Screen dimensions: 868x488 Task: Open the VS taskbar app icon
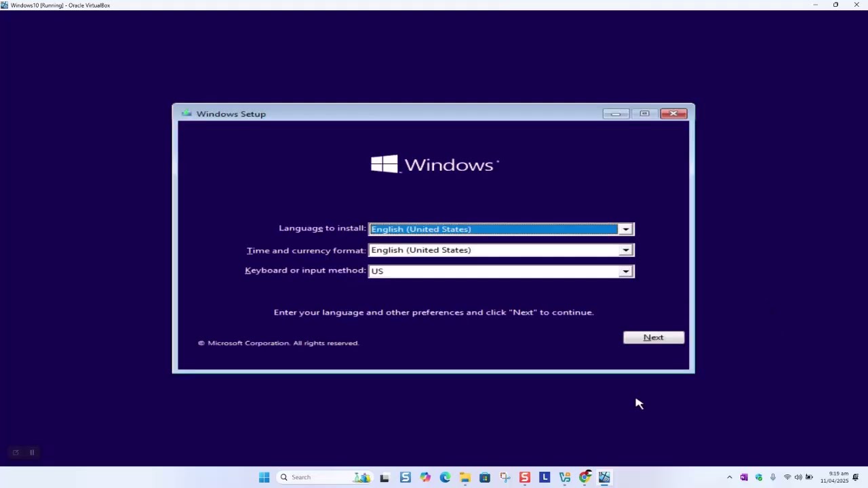pos(564,477)
